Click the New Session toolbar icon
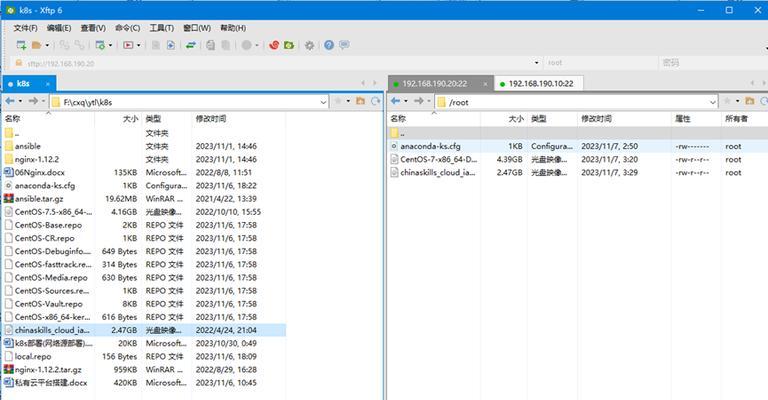 21,45
